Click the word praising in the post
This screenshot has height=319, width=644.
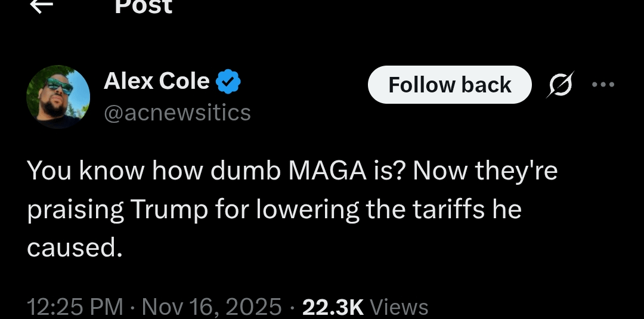[75, 210]
